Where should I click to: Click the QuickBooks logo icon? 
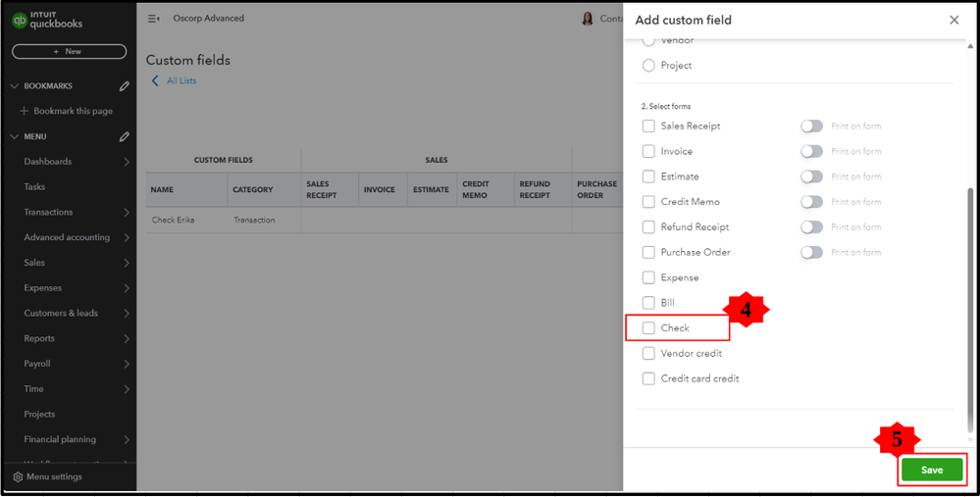click(19, 20)
